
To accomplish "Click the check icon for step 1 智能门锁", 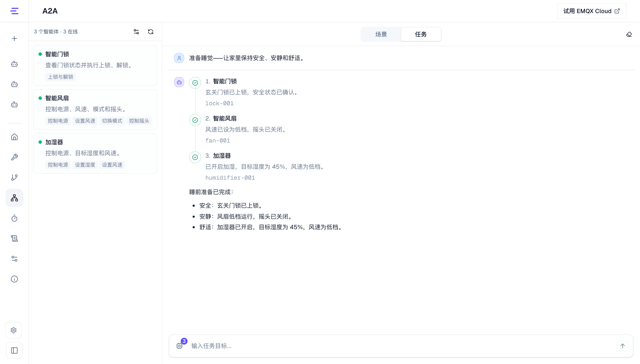I will coord(195,83).
